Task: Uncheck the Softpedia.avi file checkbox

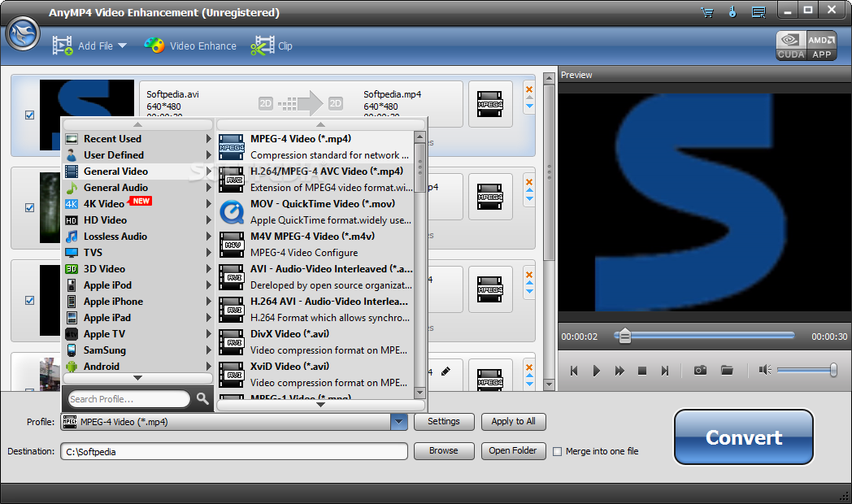Action: [x=30, y=115]
